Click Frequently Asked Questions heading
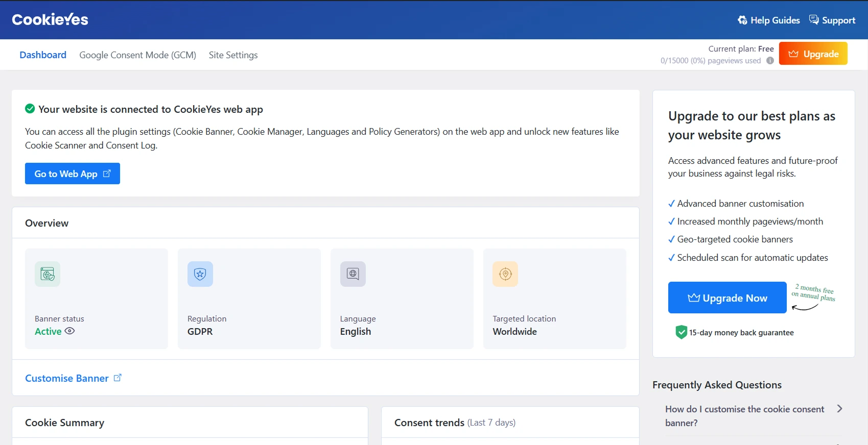The height and width of the screenshot is (445, 868). [x=717, y=385]
